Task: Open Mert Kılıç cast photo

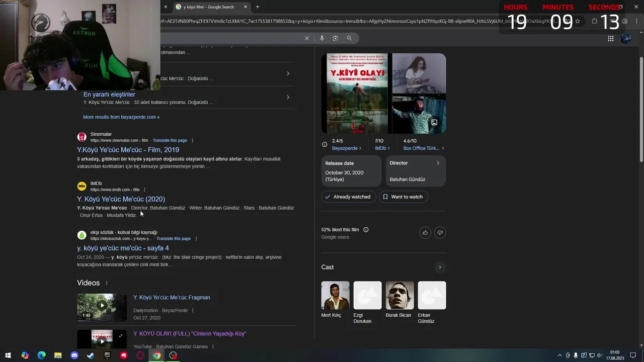Action: tap(335, 295)
